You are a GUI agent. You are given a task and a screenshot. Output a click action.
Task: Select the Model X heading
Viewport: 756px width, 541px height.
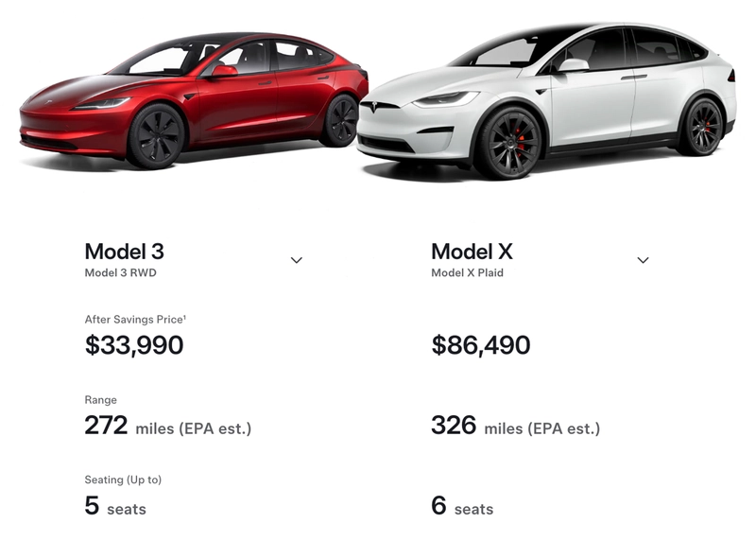pos(472,252)
